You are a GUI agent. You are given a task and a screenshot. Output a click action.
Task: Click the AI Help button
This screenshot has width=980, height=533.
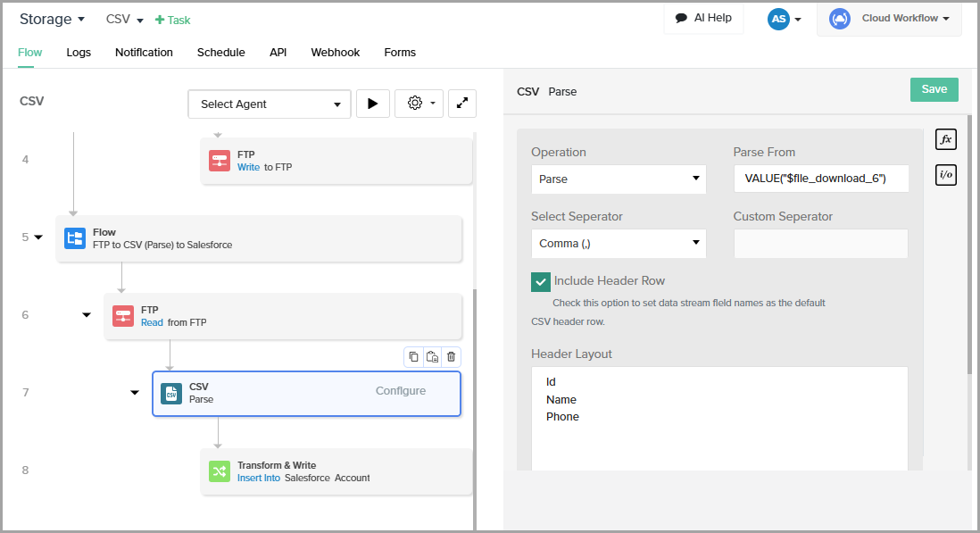click(x=703, y=18)
